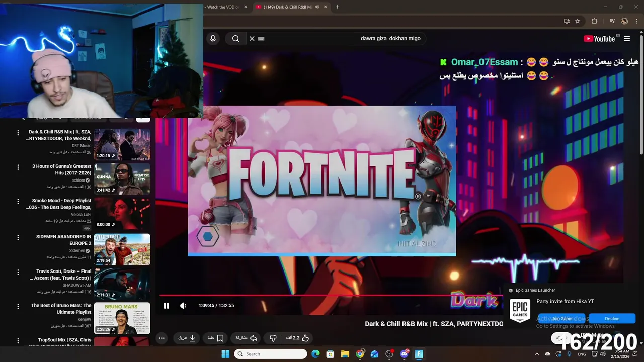Open options for 'SIDEMEN ABANDONED IN EUROPE 2'
This screenshot has width=644, height=362.
pos(18,237)
